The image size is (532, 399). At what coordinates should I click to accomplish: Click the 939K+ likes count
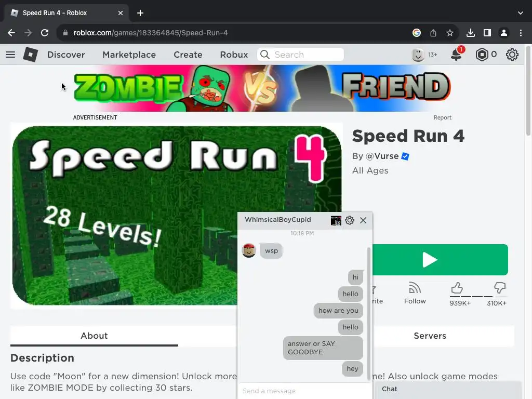(460, 303)
